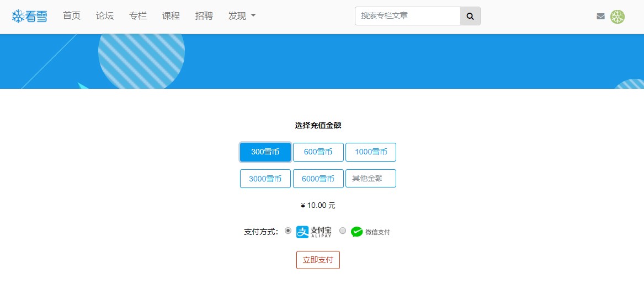Open the 招聘 navigation item
This screenshot has height=284, width=644.
tap(204, 16)
